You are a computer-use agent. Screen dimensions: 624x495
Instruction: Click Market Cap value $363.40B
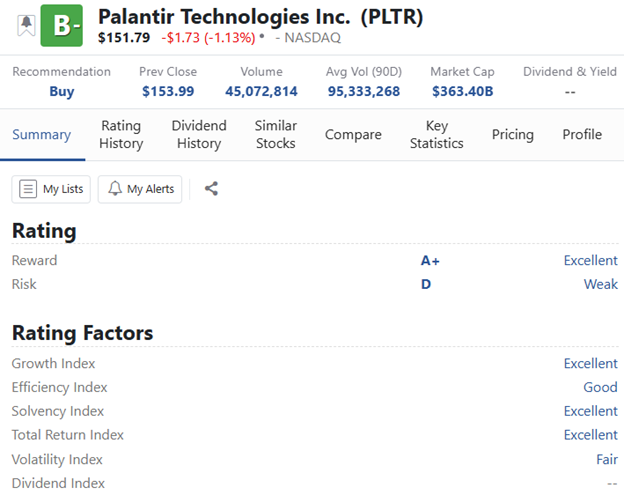[462, 92]
